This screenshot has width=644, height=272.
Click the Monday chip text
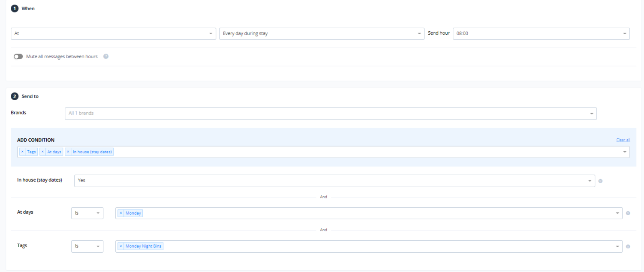(x=133, y=213)
